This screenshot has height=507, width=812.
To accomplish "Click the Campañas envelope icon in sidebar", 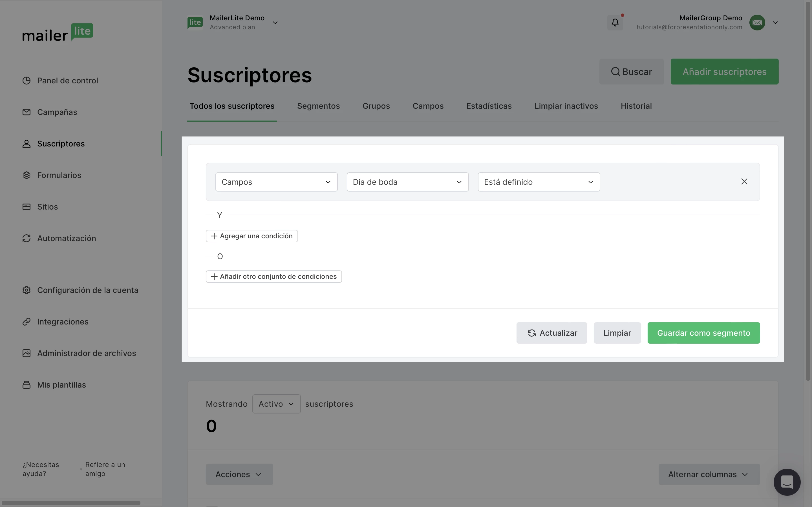I will pos(27,112).
